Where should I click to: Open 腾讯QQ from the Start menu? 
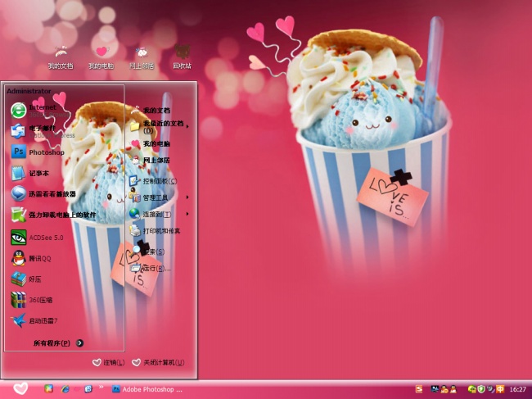(x=31, y=258)
